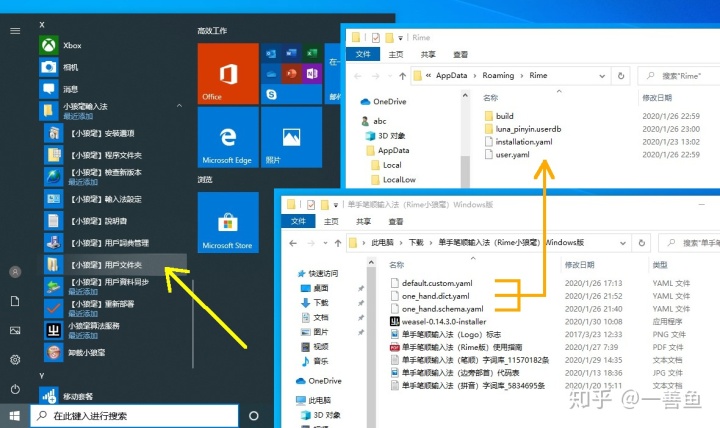The width and height of the screenshot is (720, 428).
Task: Open Settings gear in Start sidebar
Action: click(x=15, y=360)
